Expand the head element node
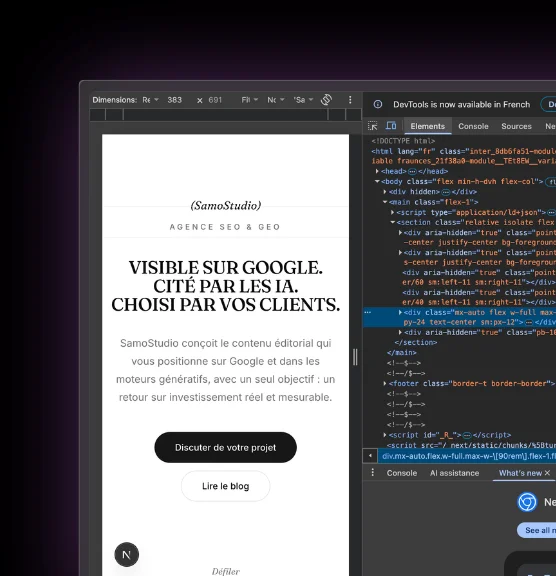The image size is (556, 576). [377, 171]
